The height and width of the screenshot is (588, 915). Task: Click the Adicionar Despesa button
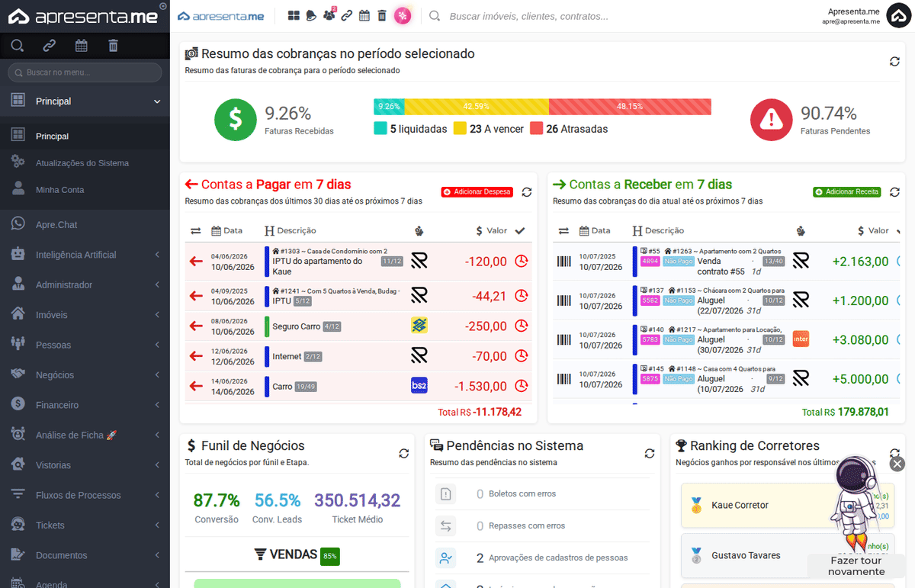click(477, 192)
